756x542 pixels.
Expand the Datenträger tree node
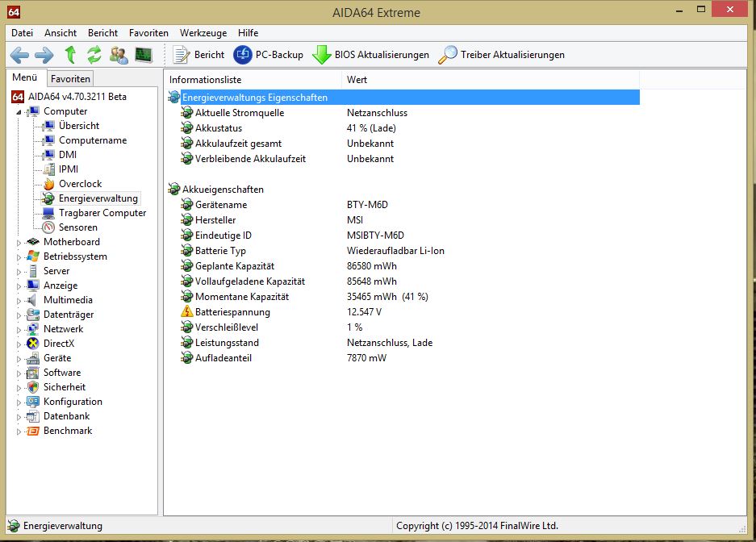19,315
